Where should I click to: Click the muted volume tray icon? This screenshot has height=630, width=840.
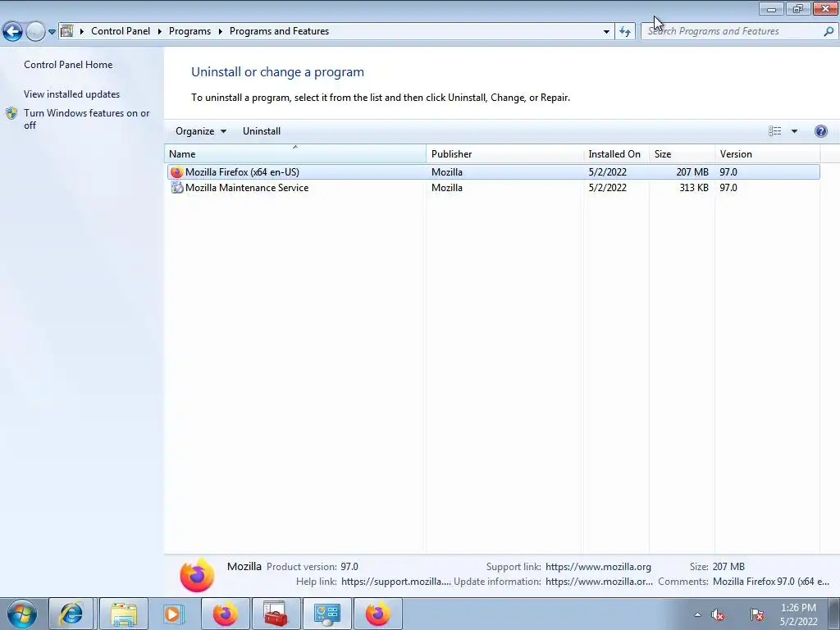point(718,614)
